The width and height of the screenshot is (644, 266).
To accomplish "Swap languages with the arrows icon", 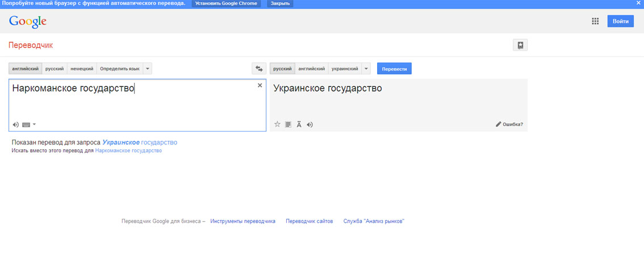I will coord(259,69).
